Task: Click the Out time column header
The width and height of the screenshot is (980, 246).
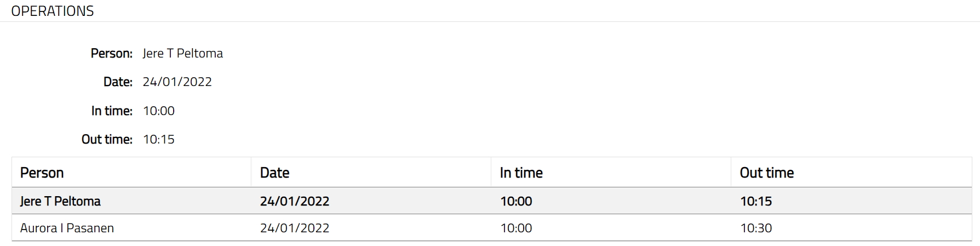Action: (x=766, y=173)
